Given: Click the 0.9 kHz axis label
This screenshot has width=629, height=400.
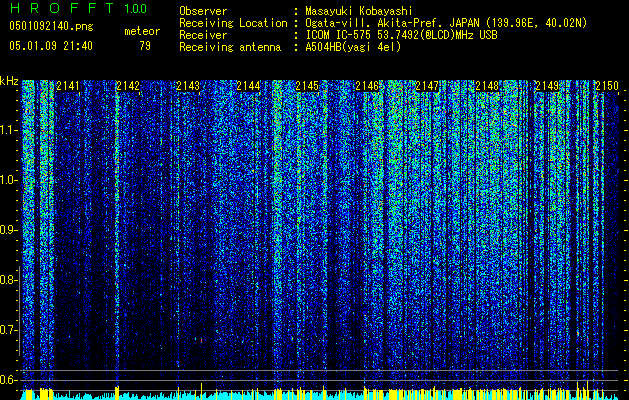Looking at the screenshot, I should click(x=9, y=230).
